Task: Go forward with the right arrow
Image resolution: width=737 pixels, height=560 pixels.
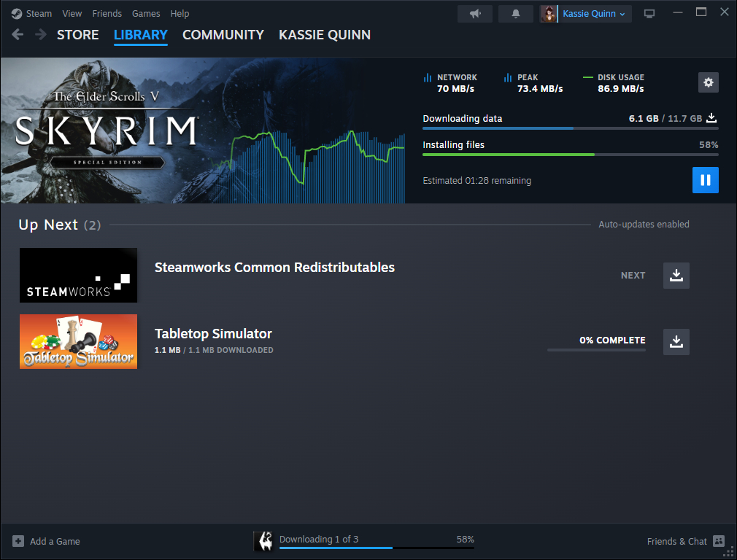Action: point(40,35)
